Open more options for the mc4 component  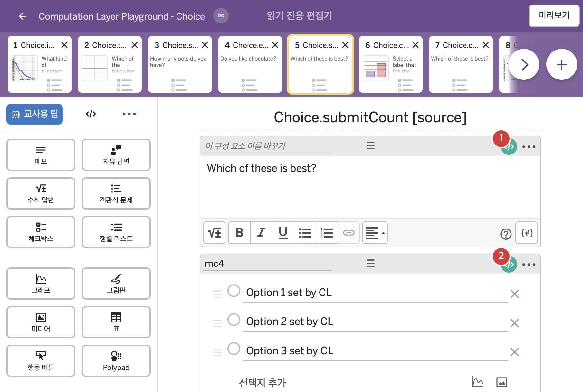click(x=529, y=265)
